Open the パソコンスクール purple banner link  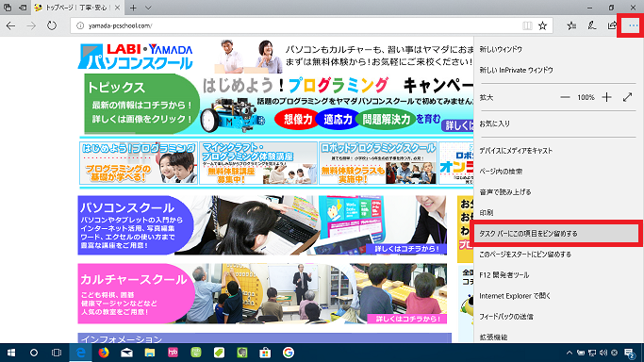tap(262, 225)
